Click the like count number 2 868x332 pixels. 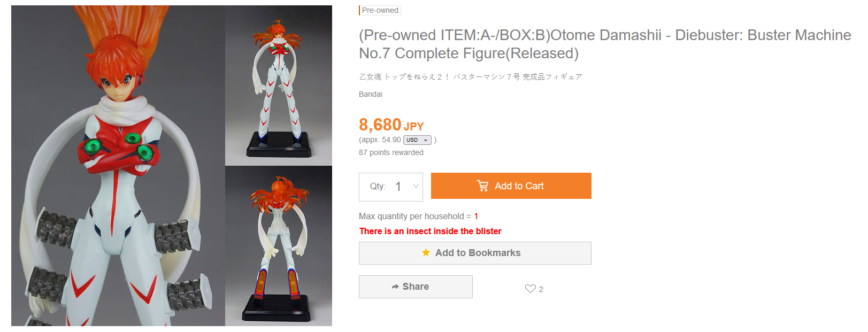541,289
